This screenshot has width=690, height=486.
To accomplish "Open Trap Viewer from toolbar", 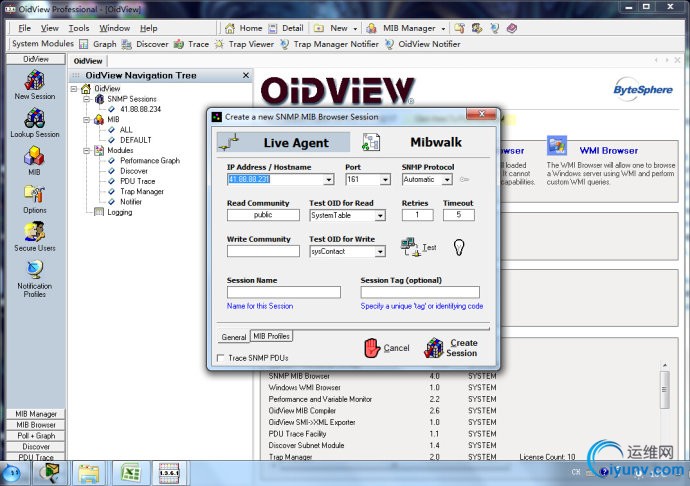I will coord(244,44).
